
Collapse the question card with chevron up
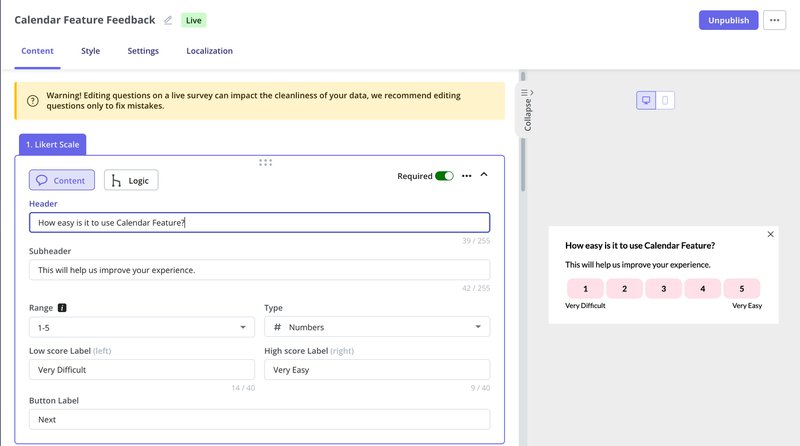click(x=484, y=175)
